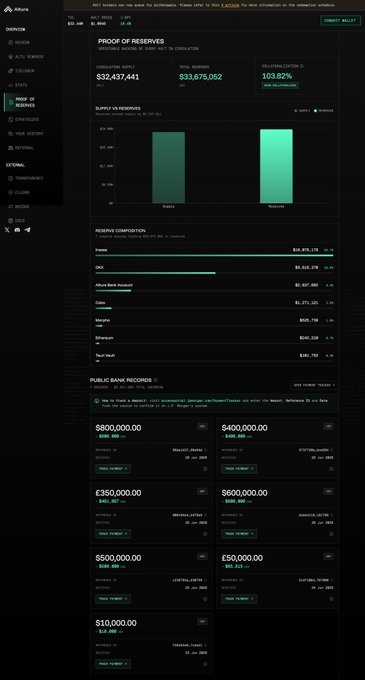The height and width of the screenshot is (680, 365).
Task: Select Proof of Reserves in the sidebar
Action: click(33, 102)
